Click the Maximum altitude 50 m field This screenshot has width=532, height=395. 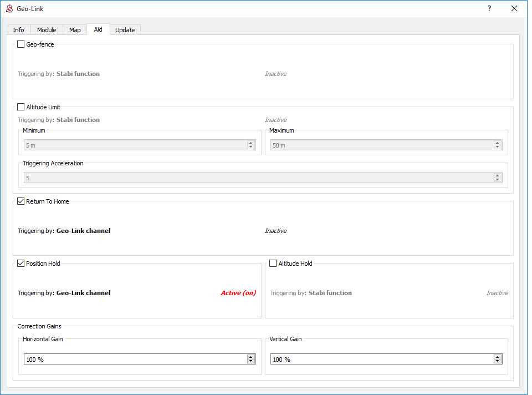380,145
